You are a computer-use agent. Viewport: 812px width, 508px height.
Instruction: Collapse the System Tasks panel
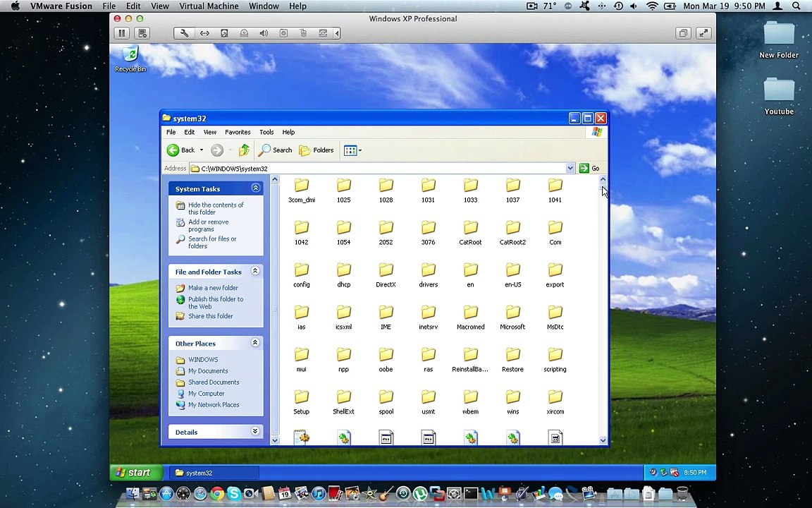click(255, 188)
